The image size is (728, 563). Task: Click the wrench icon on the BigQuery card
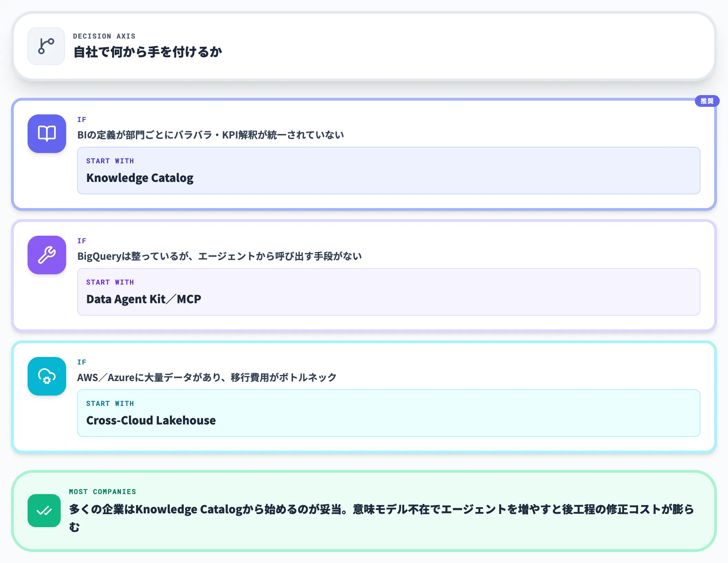pyautogui.click(x=47, y=255)
